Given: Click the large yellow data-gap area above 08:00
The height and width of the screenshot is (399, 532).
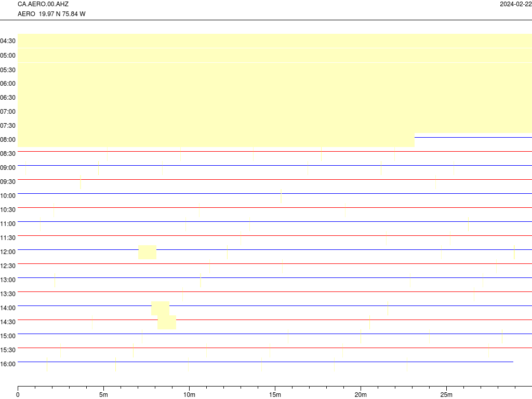Looking at the screenshot, I should click(x=275, y=90).
